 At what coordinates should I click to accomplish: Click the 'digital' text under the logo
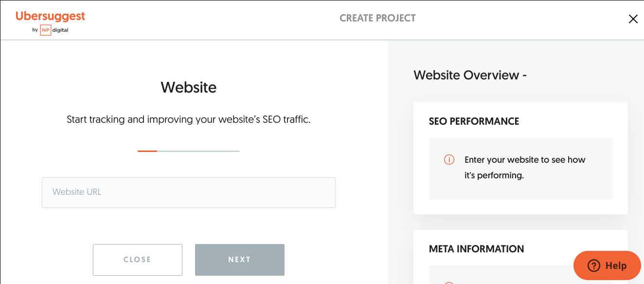click(x=61, y=30)
